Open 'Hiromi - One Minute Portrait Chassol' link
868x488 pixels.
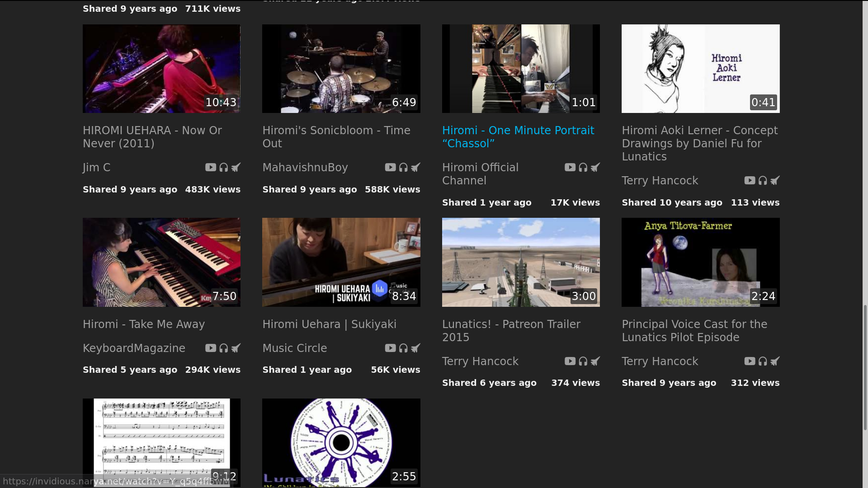(518, 137)
